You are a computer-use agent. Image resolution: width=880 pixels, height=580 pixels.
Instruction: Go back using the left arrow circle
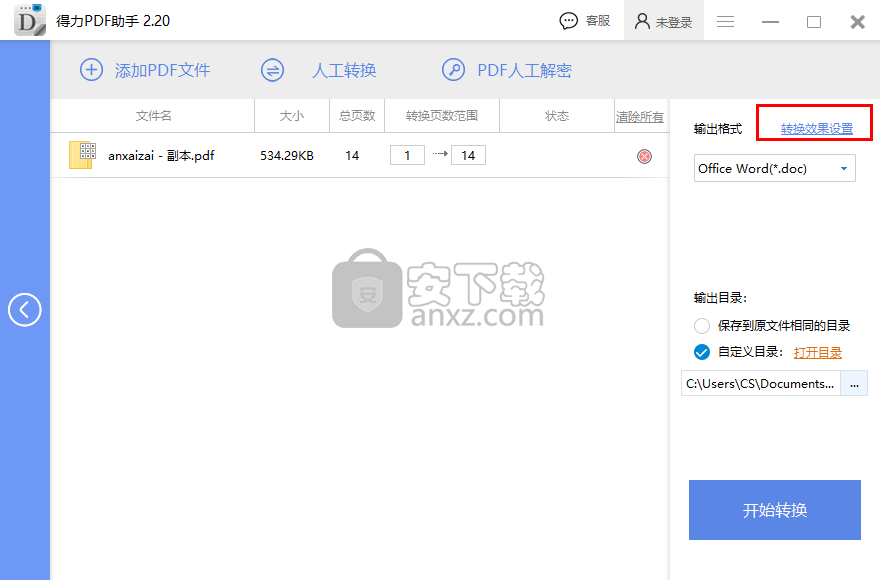(x=25, y=309)
